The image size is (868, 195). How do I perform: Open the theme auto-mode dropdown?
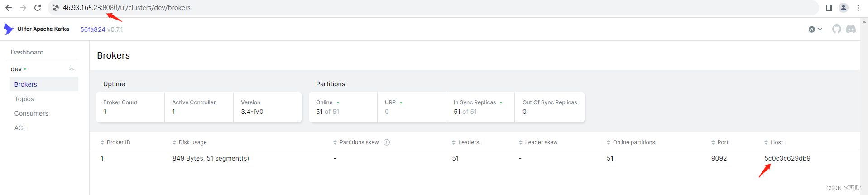(x=815, y=29)
